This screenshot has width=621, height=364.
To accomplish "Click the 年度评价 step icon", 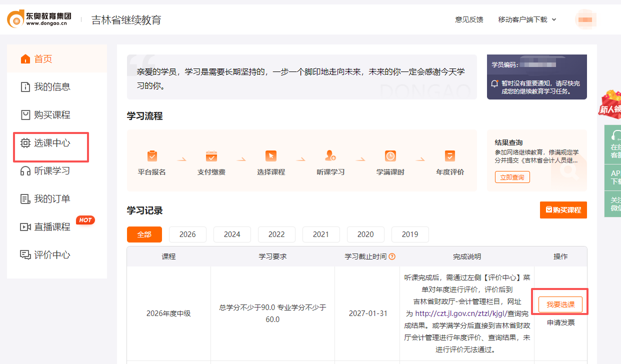I will point(449,155).
